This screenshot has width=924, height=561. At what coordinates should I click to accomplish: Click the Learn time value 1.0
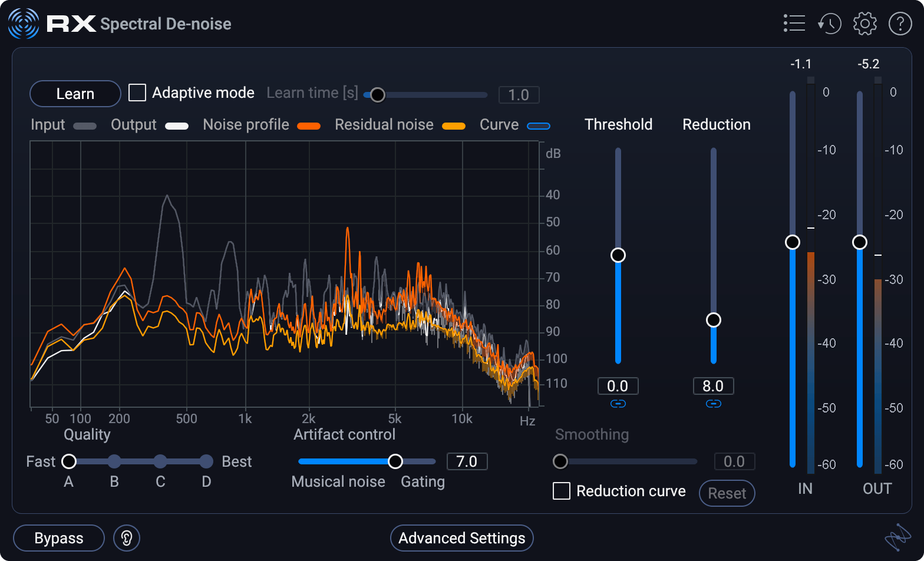(519, 95)
